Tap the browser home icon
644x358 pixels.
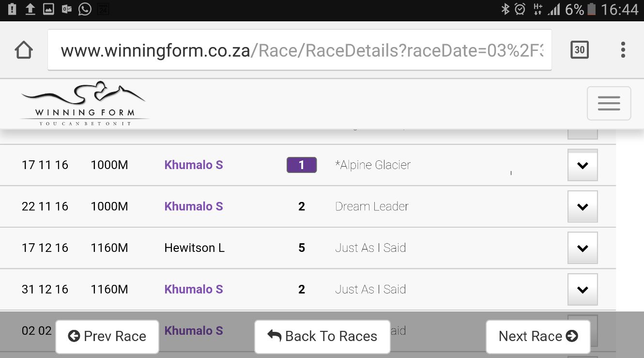point(24,50)
